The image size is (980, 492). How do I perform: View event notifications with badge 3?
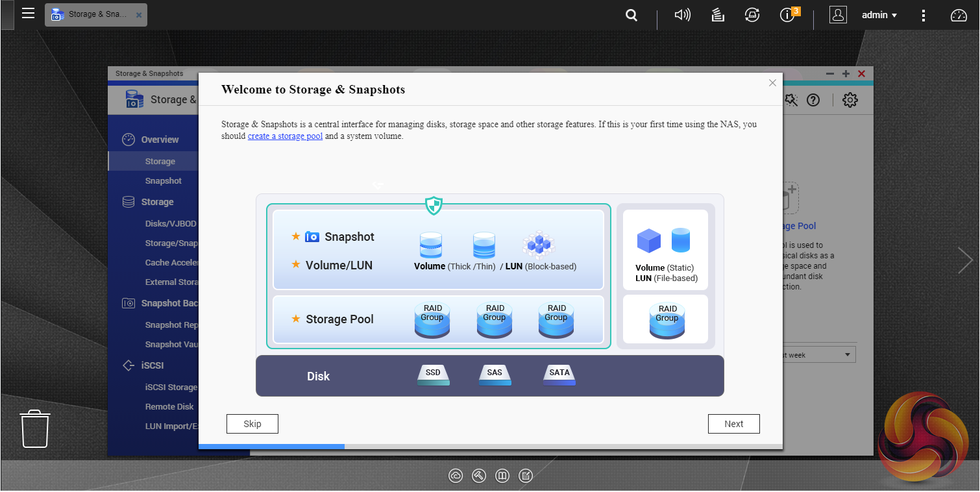pyautogui.click(x=789, y=15)
